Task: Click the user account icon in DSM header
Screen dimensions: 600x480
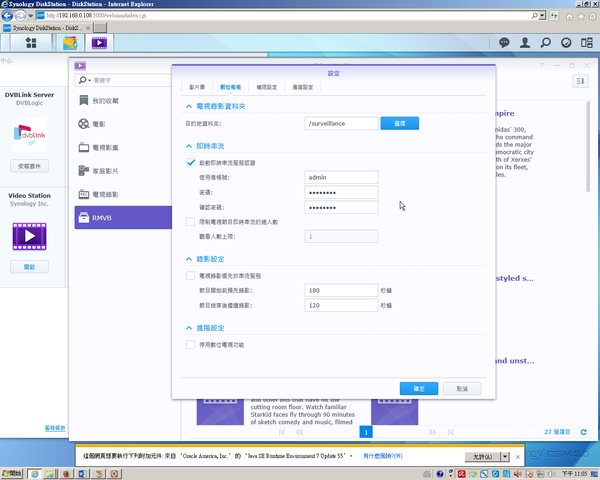Action: click(x=526, y=43)
